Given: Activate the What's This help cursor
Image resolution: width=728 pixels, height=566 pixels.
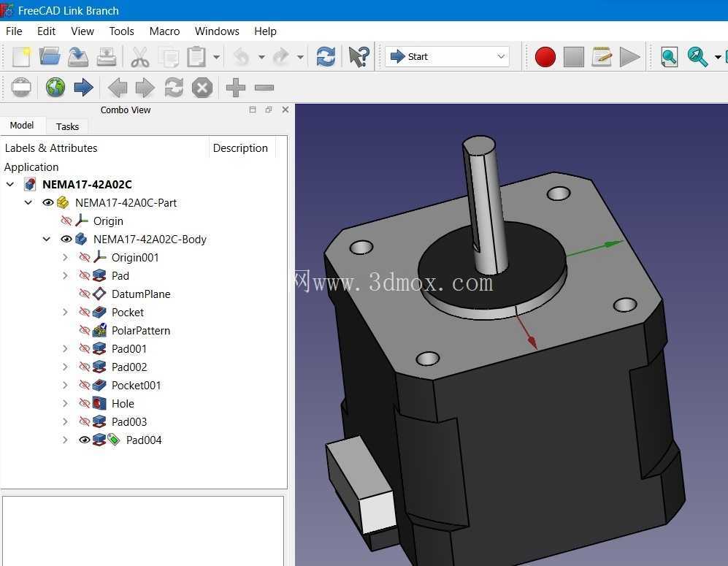Looking at the screenshot, I should (x=359, y=57).
